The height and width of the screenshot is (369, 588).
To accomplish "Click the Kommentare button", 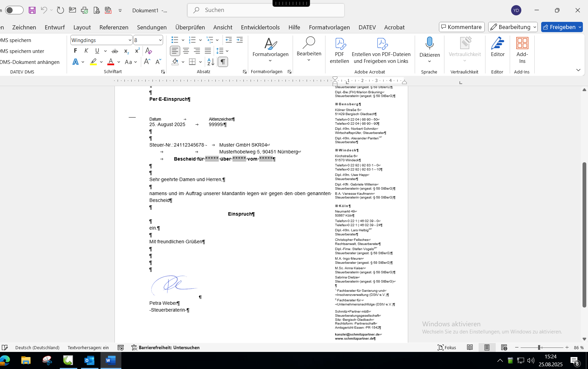I will [462, 27].
